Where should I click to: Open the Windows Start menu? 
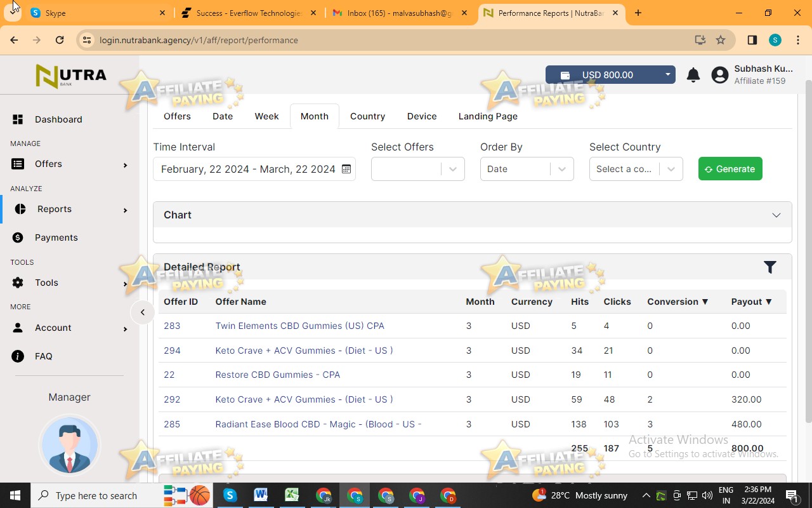(15, 495)
